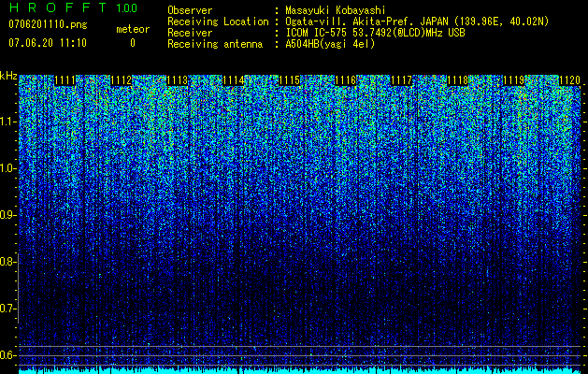Screen dimensions: 588x374
Task: Select the kHz axis unit label
Action: [x=8, y=76]
